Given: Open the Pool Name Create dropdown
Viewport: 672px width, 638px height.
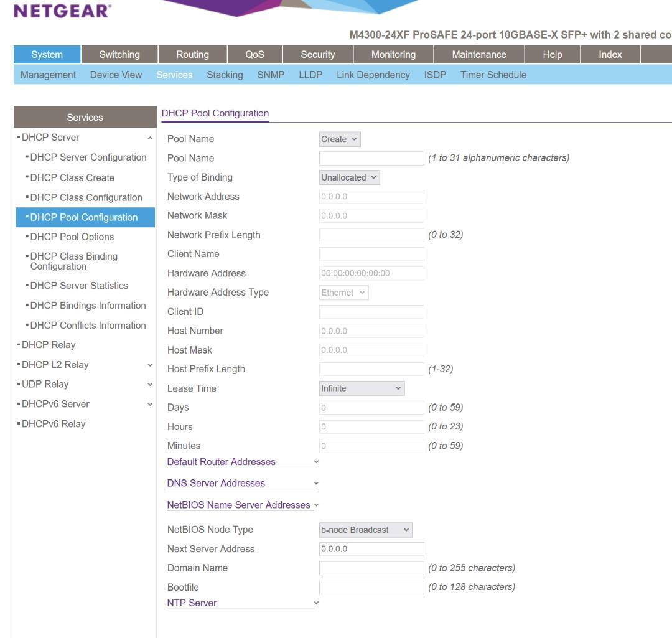Looking at the screenshot, I should [340, 139].
